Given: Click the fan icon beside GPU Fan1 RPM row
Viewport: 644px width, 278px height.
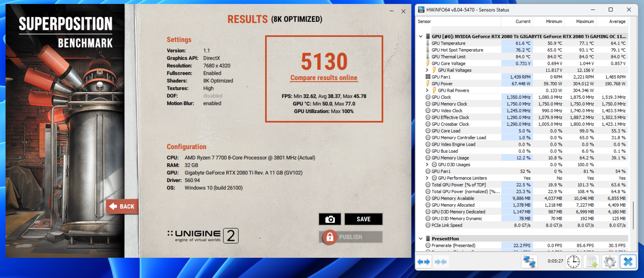Looking at the screenshot, I should pyautogui.click(x=427, y=77).
